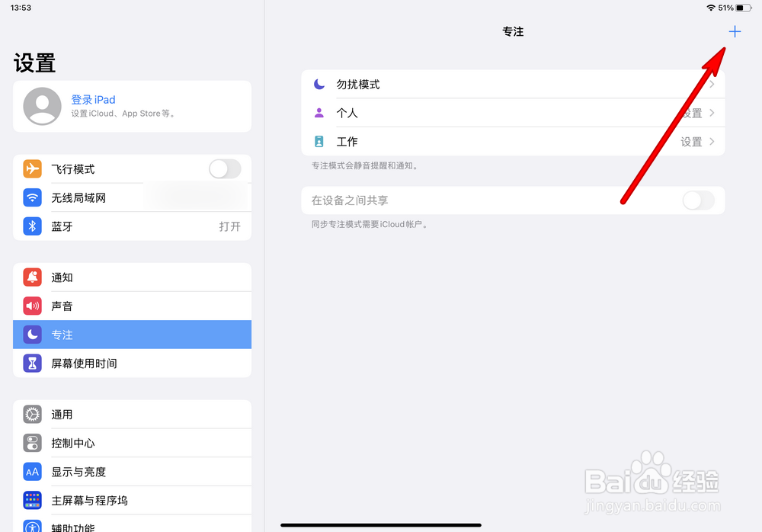
Task: Click 设置 next to 工作
Action: tap(691, 142)
